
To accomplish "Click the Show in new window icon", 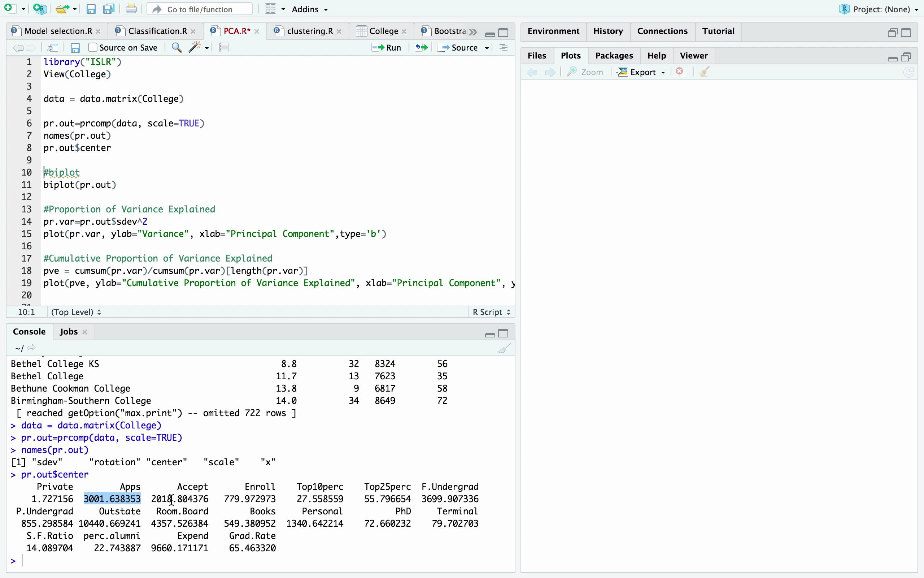I will (53, 47).
